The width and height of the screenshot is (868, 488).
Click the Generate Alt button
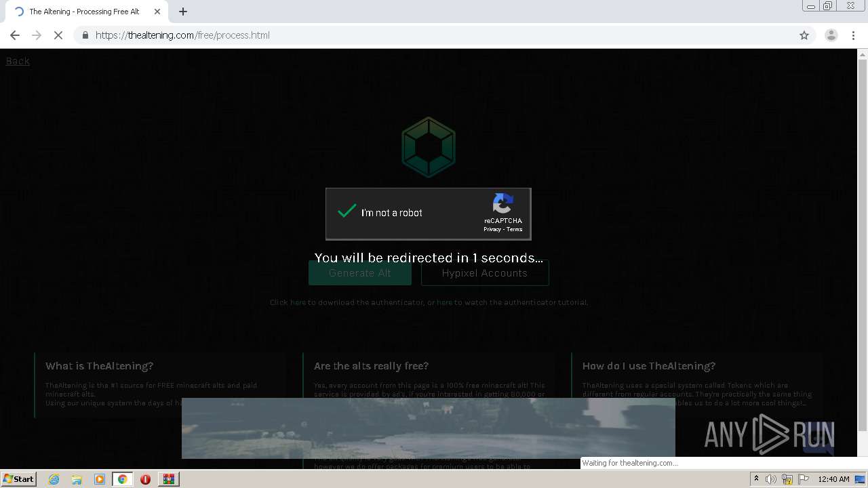tap(360, 273)
